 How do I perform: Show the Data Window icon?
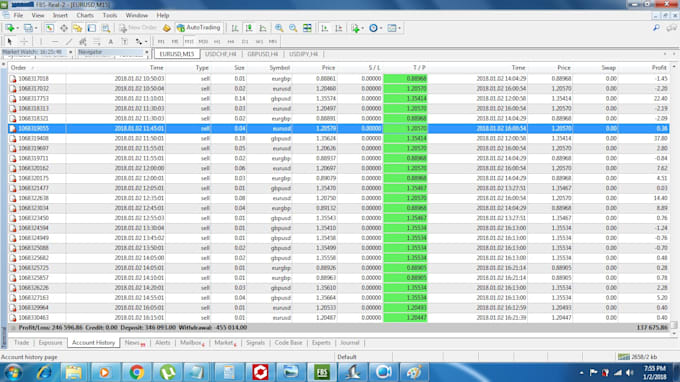pos(64,28)
